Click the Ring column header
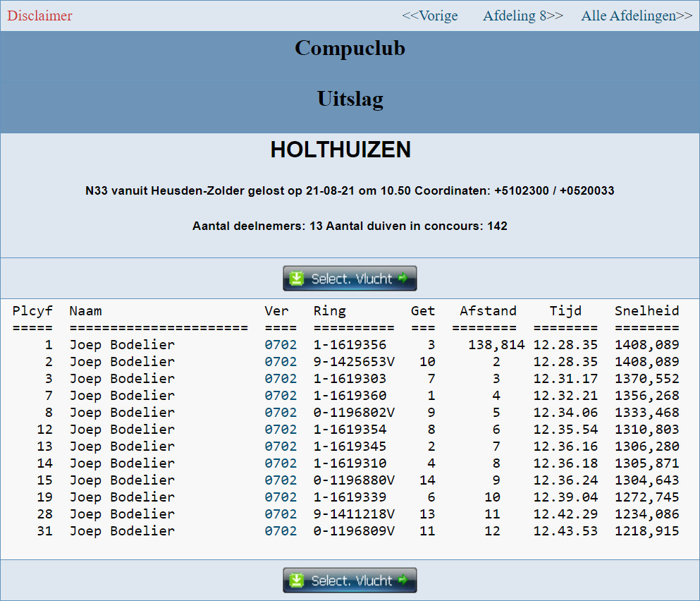 tap(330, 311)
